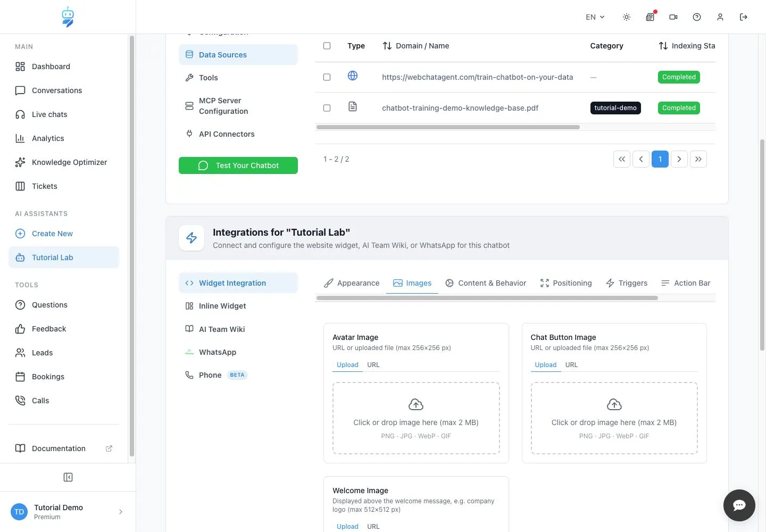Open MCP Server Configuration
Viewport: 766px width, 532px height.
point(238,106)
